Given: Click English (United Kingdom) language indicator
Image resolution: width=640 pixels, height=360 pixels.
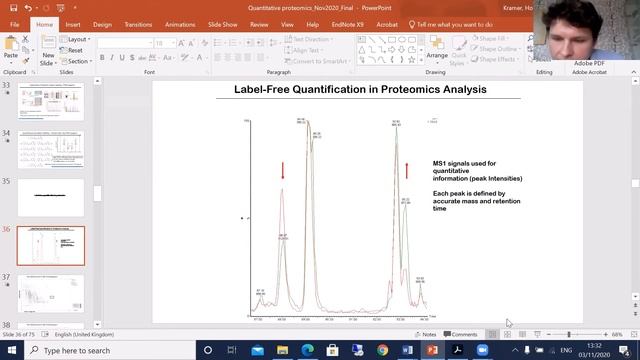Looking at the screenshot, I should pos(84,334).
